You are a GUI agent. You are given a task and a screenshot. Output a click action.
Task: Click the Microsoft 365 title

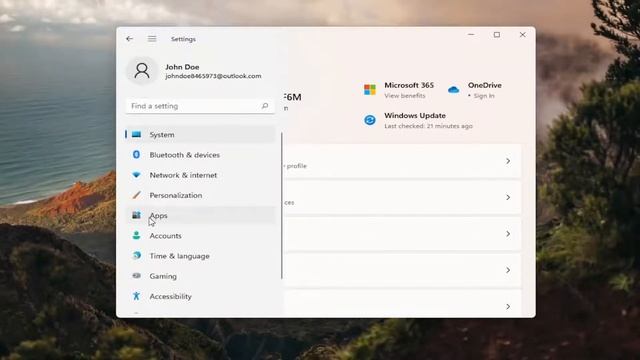click(x=409, y=85)
